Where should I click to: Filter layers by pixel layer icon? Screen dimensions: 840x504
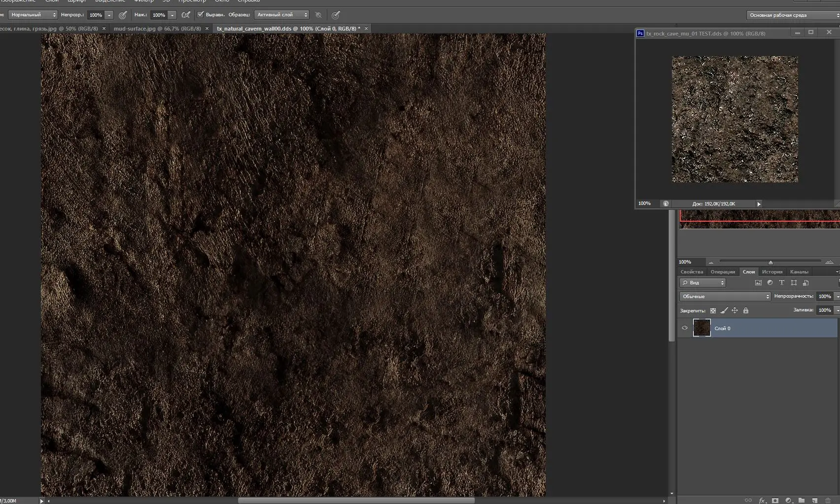[x=758, y=283]
